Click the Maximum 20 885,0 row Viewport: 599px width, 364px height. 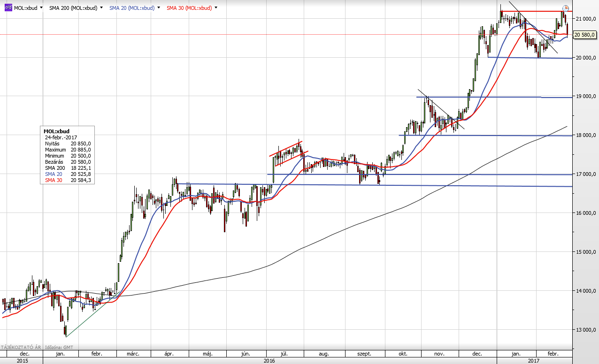(68, 150)
